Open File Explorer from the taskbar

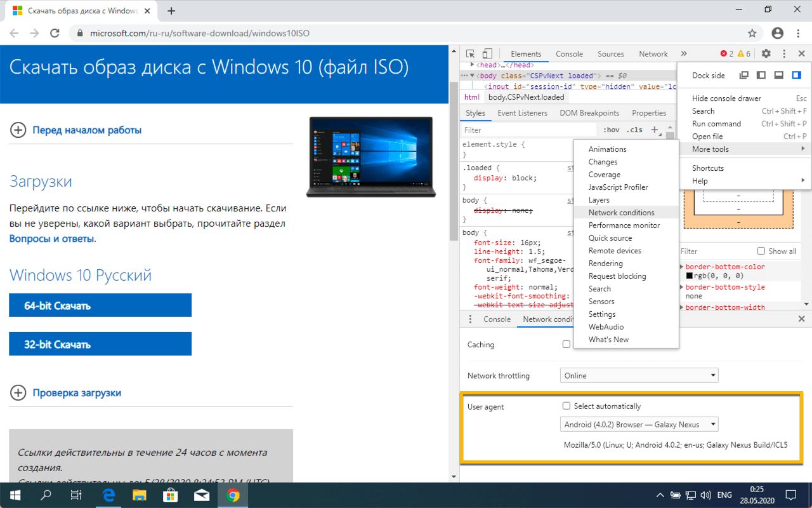click(x=140, y=495)
